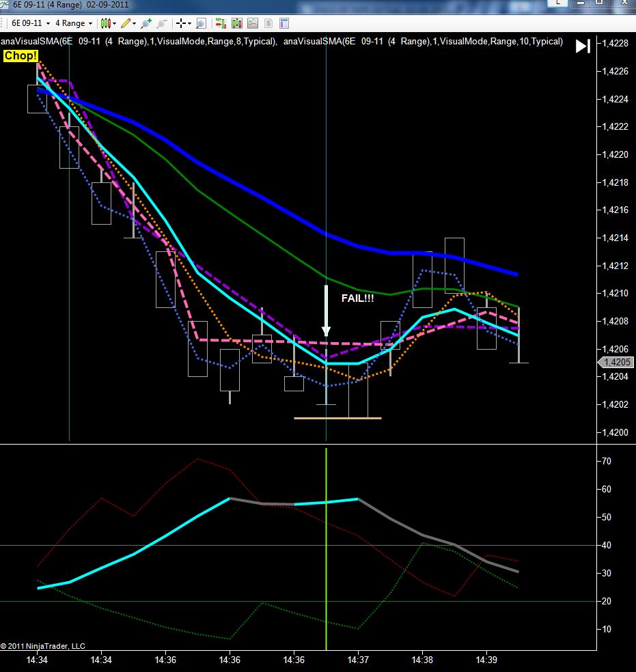Select the FAIL!!! text annotation on chart

coord(357,298)
